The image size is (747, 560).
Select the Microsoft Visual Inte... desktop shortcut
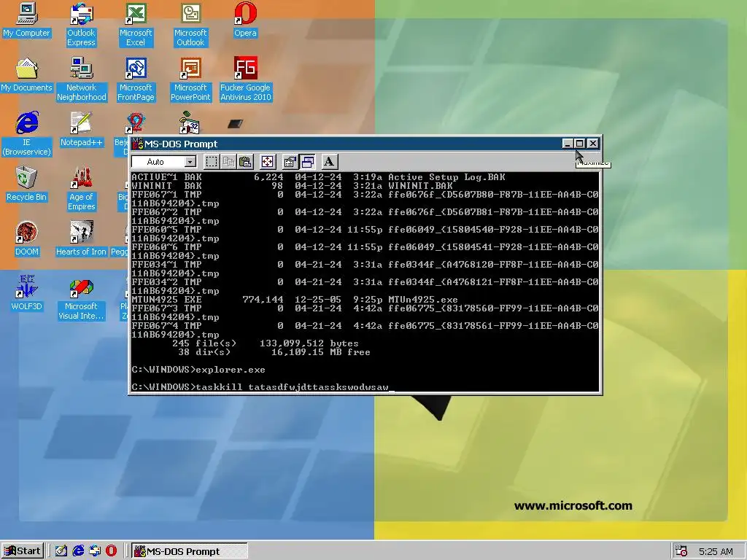click(81, 298)
